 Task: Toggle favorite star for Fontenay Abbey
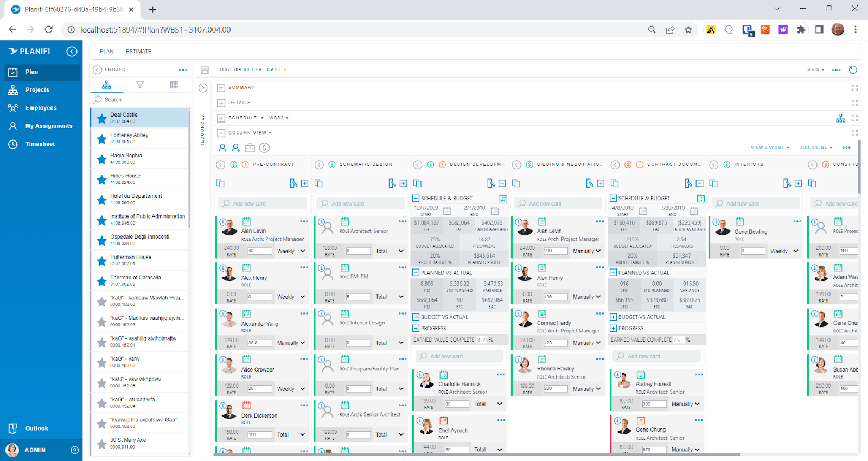[101, 139]
